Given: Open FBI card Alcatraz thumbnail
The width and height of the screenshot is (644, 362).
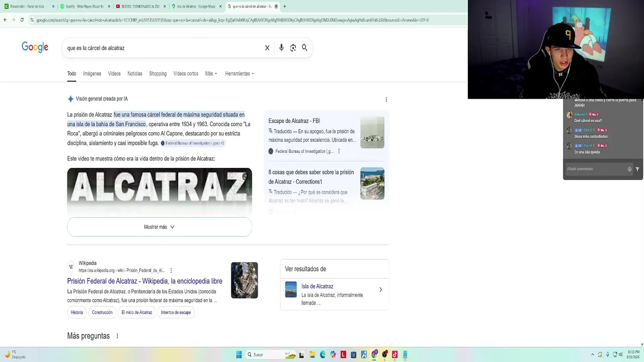Looking at the screenshot, I should click(372, 133).
